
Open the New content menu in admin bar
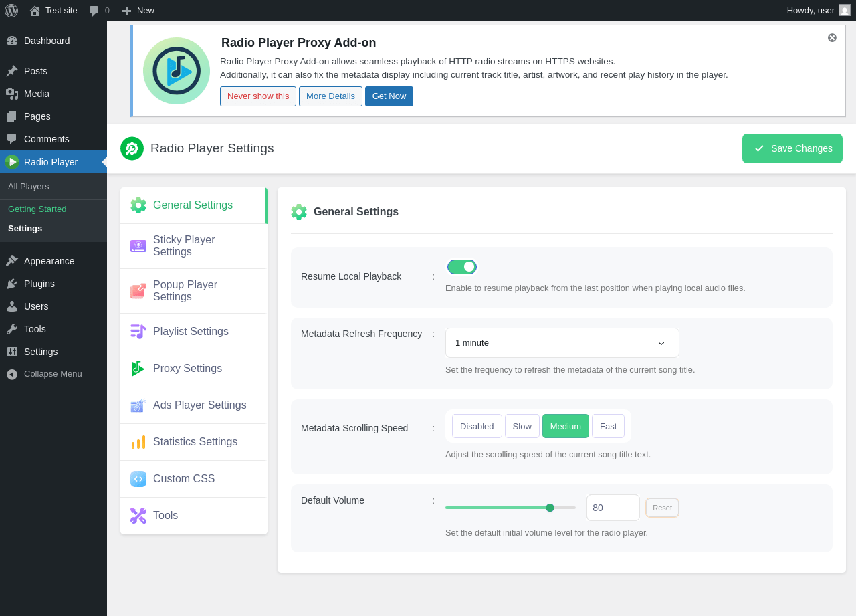point(138,11)
